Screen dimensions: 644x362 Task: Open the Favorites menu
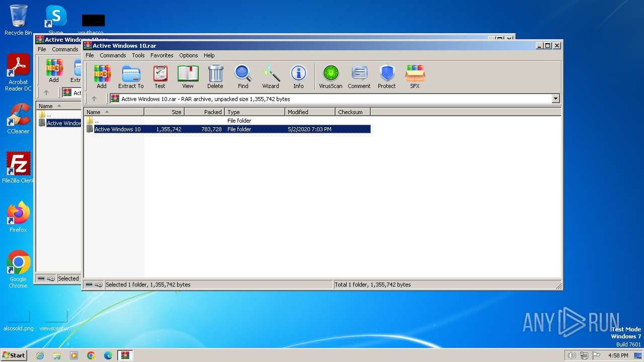162,55
